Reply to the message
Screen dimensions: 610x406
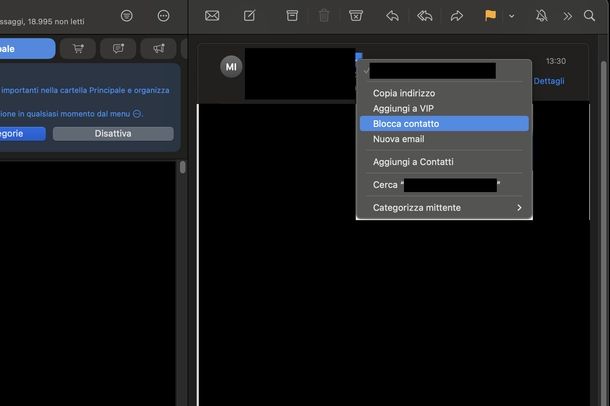tap(392, 16)
